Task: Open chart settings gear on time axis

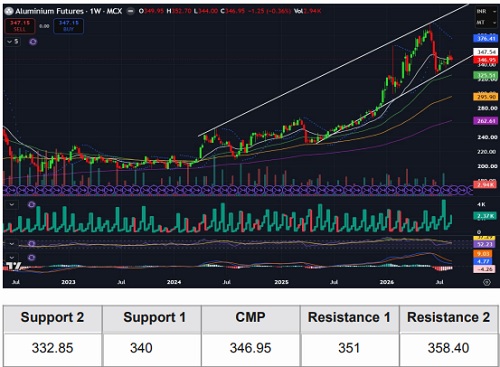Action: (x=487, y=282)
